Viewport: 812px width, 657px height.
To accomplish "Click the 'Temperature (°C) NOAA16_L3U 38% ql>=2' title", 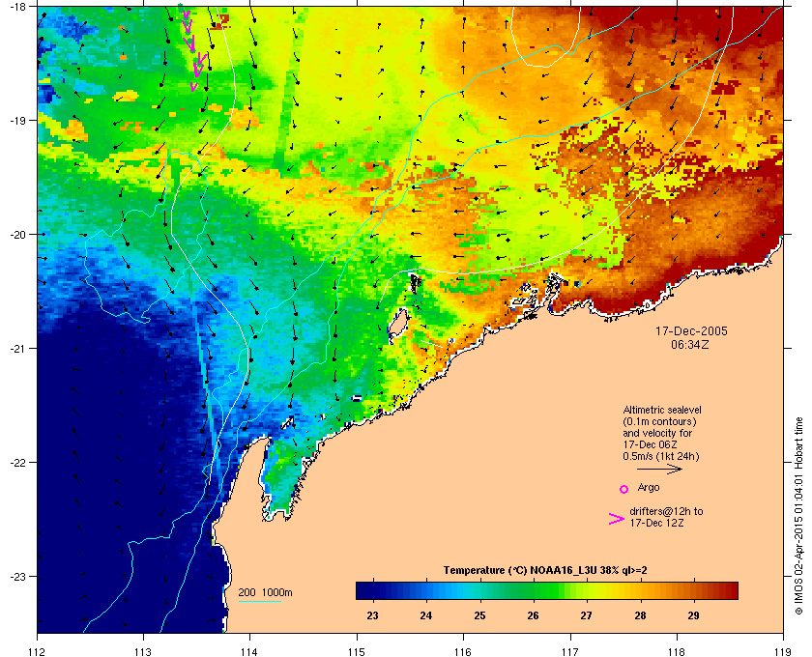I will (x=545, y=571).
